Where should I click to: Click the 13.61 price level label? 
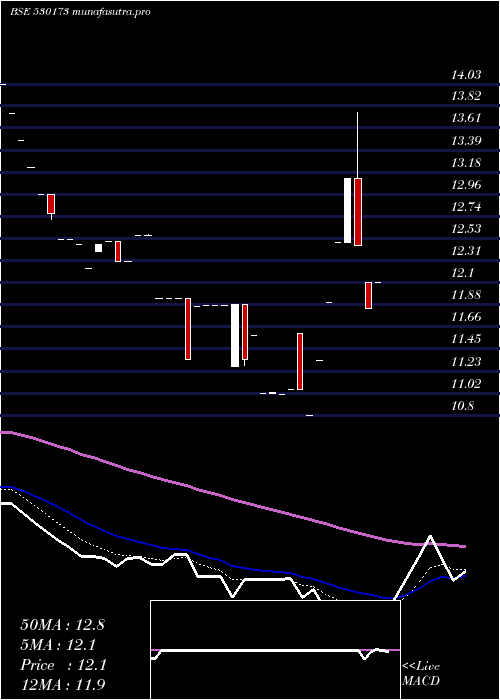(466, 118)
